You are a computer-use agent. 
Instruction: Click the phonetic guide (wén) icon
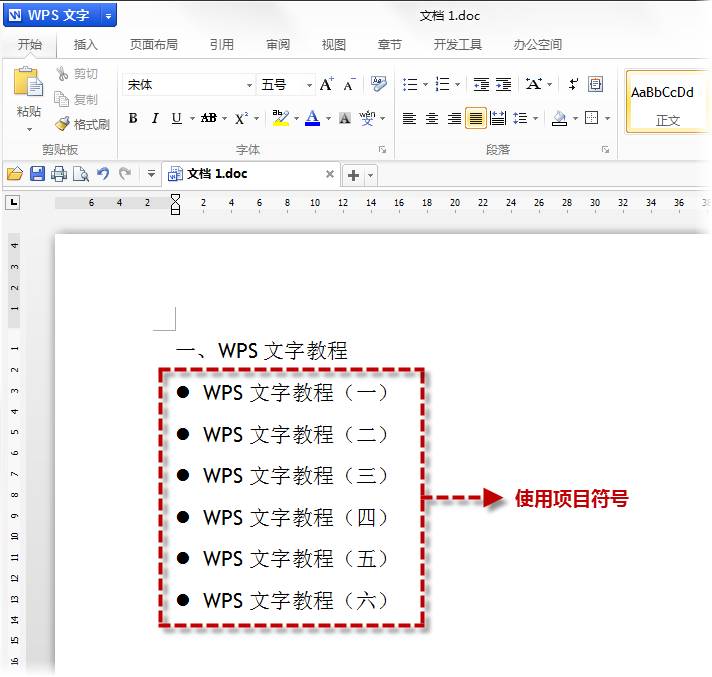tap(367, 119)
